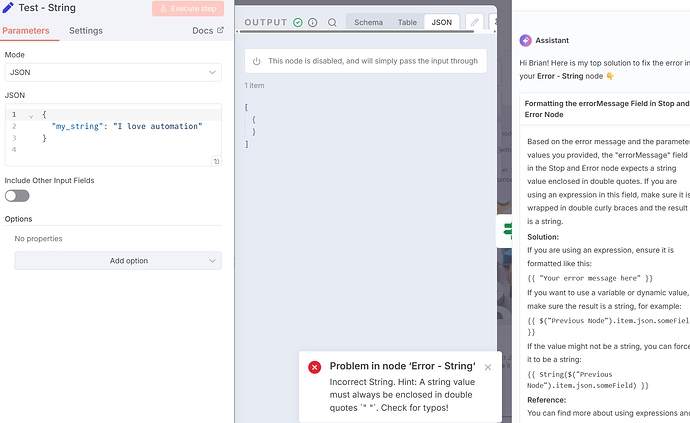Click the expand editor icon below JSON field
Viewport: 690px width, 423px height.
tap(216, 161)
